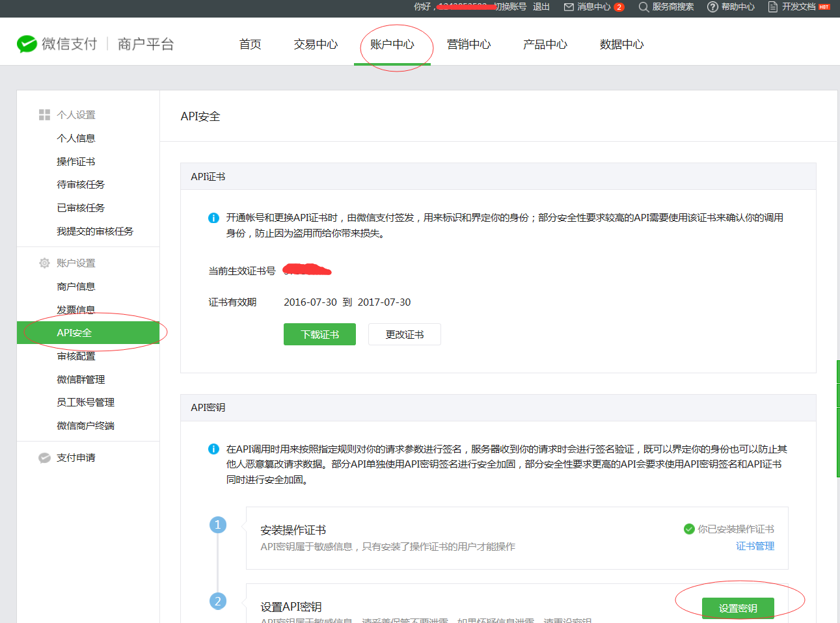Select 商户信息 in the sidebar
The width and height of the screenshot is (840, 623).
[x=76, y=287]
